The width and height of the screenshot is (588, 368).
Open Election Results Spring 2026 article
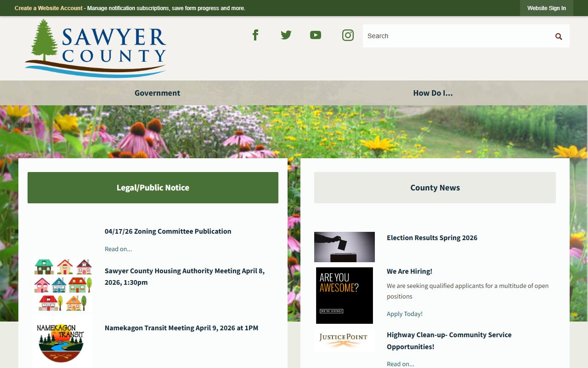432,238
